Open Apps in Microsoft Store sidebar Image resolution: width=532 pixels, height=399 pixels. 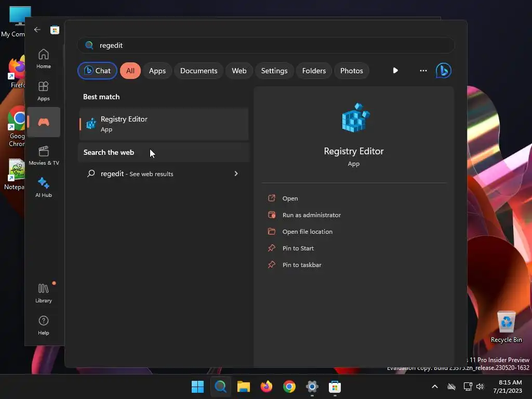pyautogui.click(x=44, y=91)
